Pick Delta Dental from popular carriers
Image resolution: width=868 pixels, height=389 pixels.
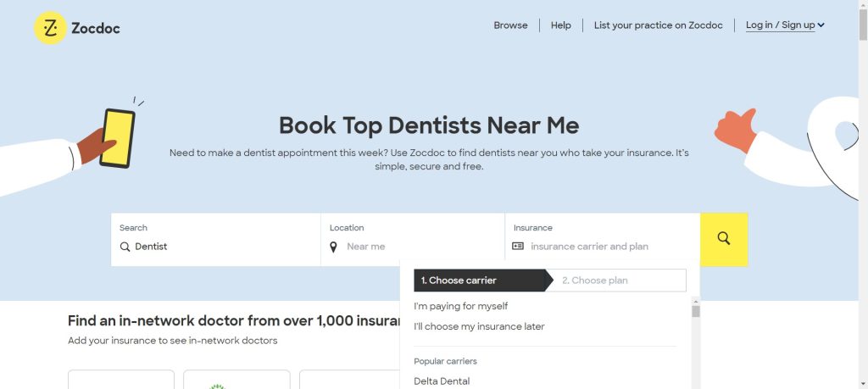click(x=442, y=381)
